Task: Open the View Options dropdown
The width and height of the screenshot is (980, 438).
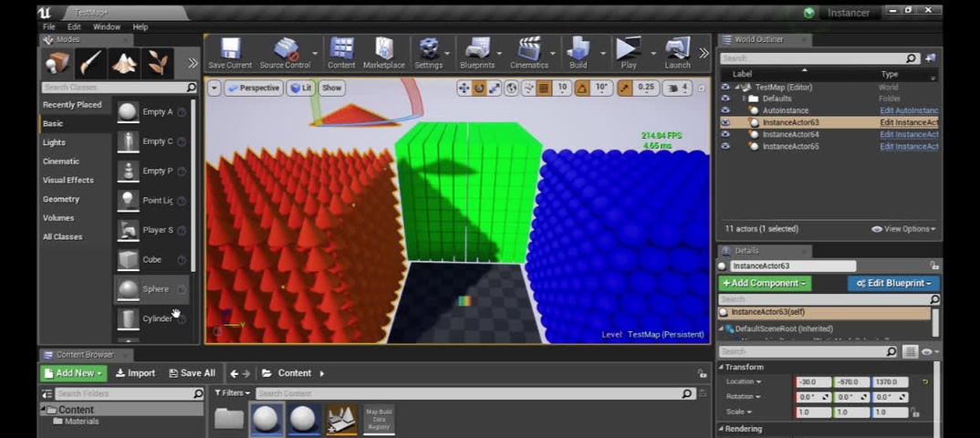Action: click(903, 229)
